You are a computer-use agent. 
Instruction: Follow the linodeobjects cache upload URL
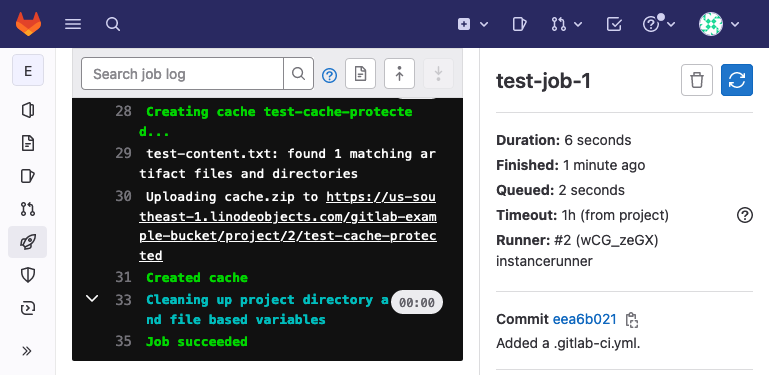pos(288,226)
